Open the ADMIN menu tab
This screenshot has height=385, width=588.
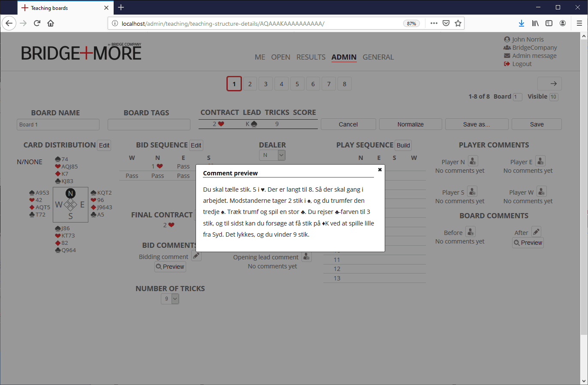(x=344, y=57)
